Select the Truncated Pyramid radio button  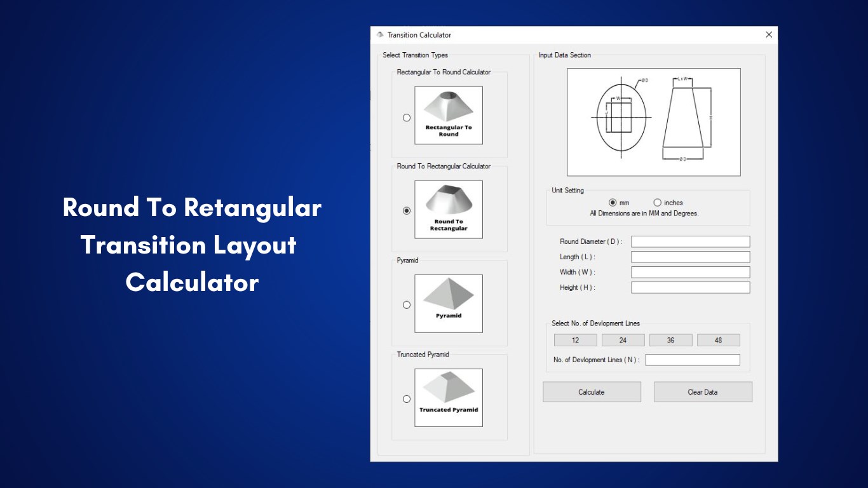click(x=407, y=399)
